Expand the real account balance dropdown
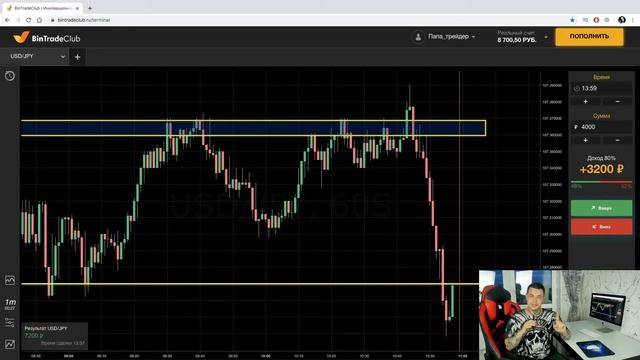 click(546, 37)
